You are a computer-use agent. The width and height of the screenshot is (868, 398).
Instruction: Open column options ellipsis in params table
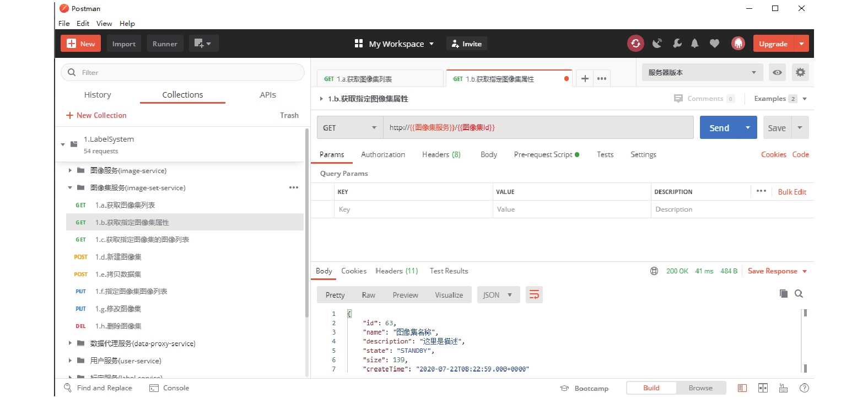click(x=761, y=191)
